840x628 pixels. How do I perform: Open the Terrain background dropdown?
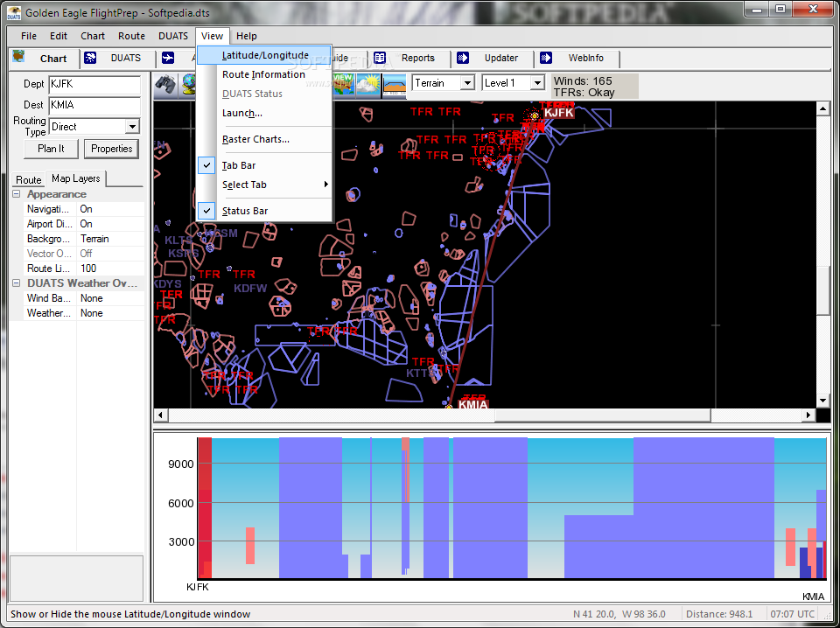point(466,83)
